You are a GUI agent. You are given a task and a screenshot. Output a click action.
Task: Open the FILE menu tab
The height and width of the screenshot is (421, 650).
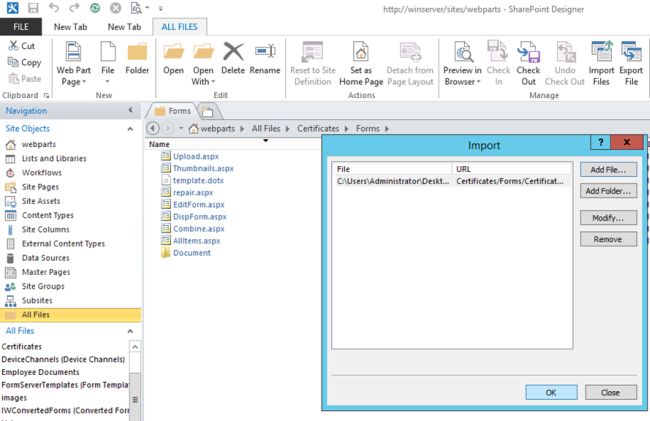21,27
